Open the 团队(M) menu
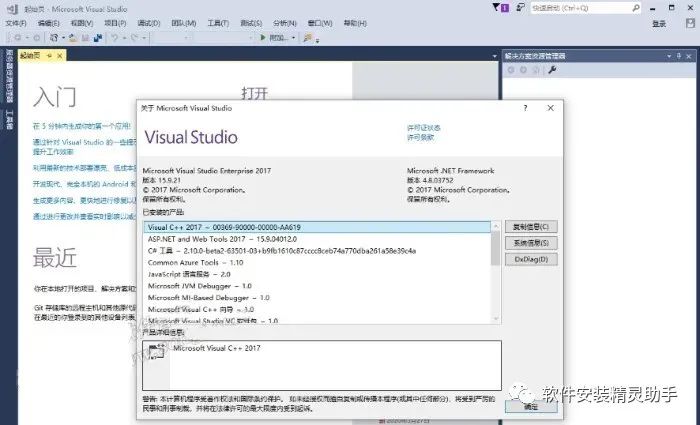Viewport: 700px width, 425px height. tap(183, 23)
